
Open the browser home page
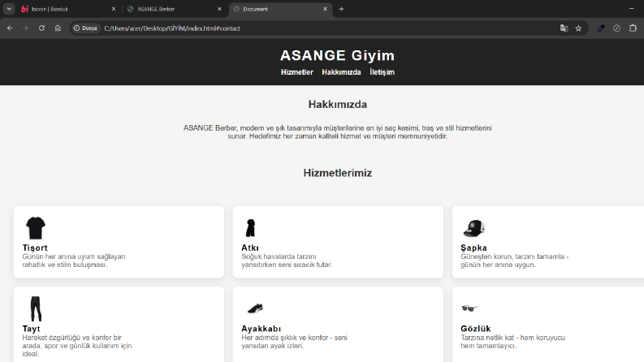[58, 28]
